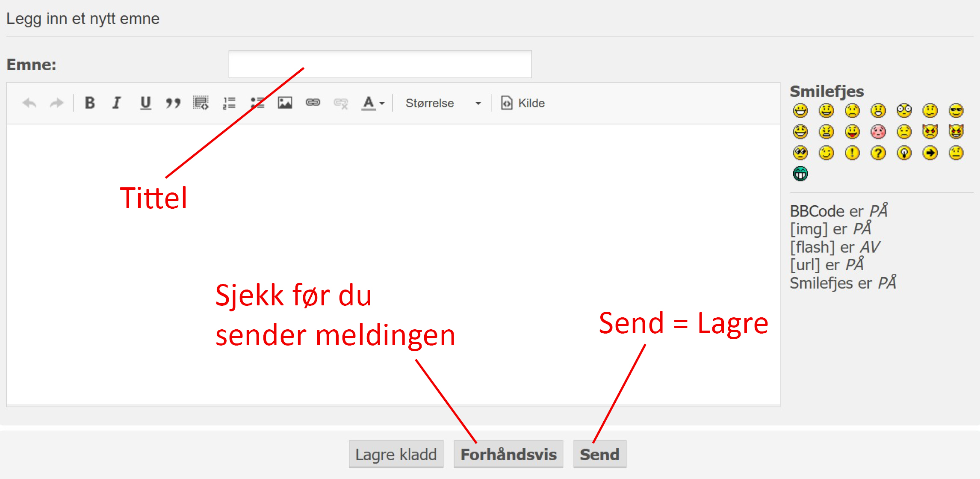Preview the post with Forhåndsvis

[x=508, y=454]
